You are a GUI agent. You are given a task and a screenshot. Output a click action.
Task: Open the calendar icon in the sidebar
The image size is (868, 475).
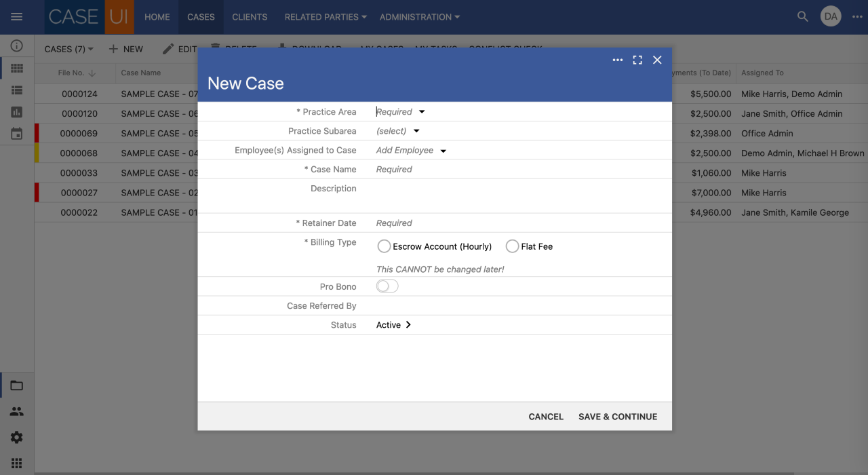point(16,133)
